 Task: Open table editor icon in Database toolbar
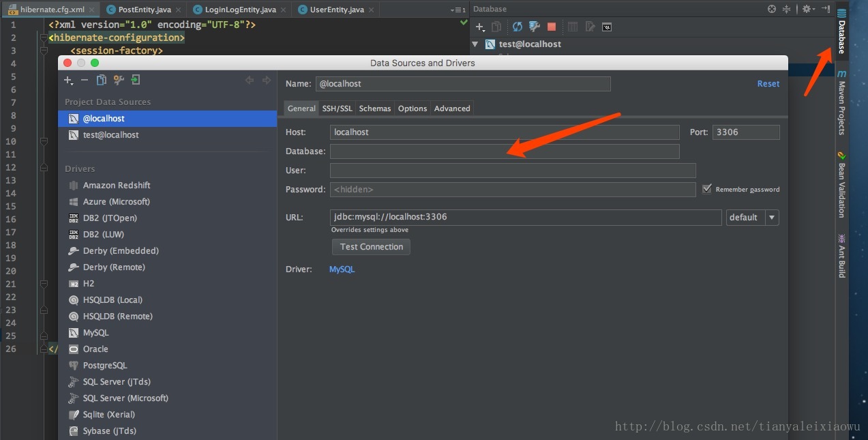pos(573,27)
